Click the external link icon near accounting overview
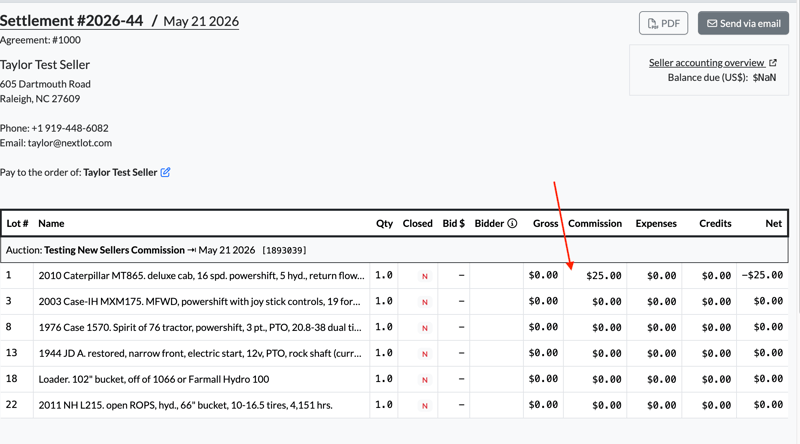This screenshot has width=800, height=444. pyautogui.click(x=772, y=63)
